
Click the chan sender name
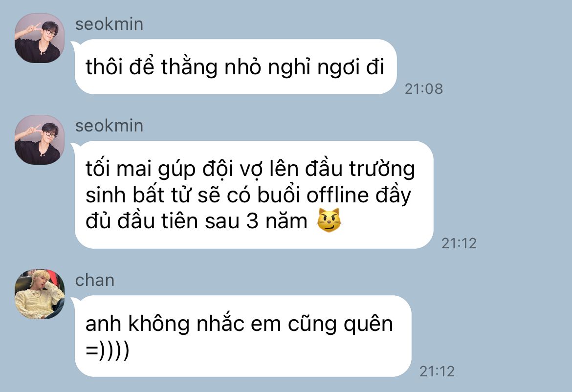pos(95,281)
